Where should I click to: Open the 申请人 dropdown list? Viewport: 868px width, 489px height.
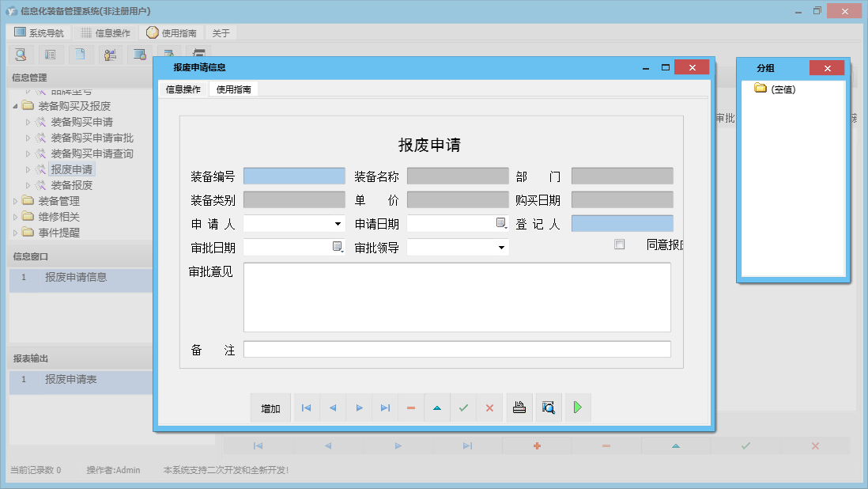pyautogui.click(x=338, y=224)
